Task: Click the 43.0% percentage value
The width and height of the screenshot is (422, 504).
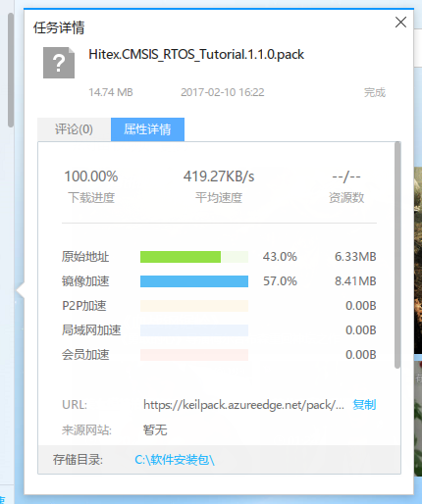Action: (x=280, y=257)
